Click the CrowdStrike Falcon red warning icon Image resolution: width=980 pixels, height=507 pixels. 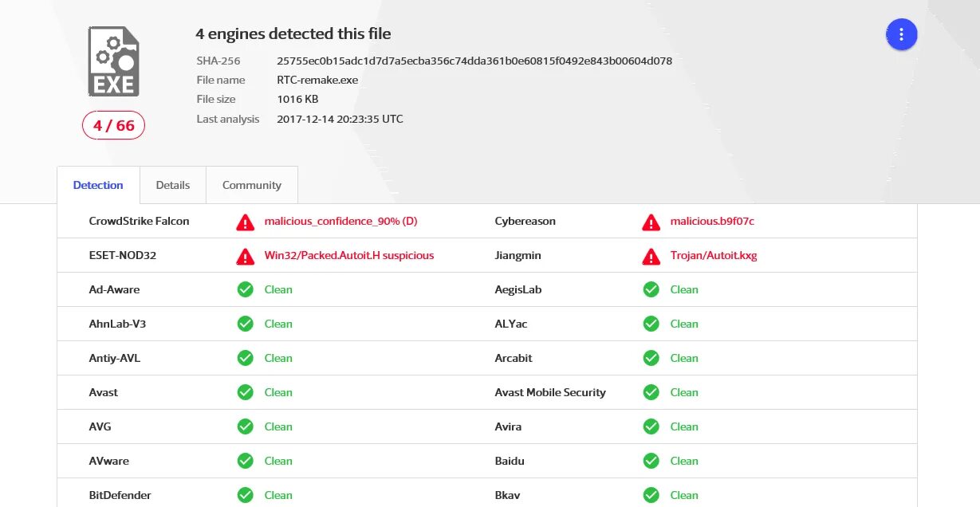(245, 222)
